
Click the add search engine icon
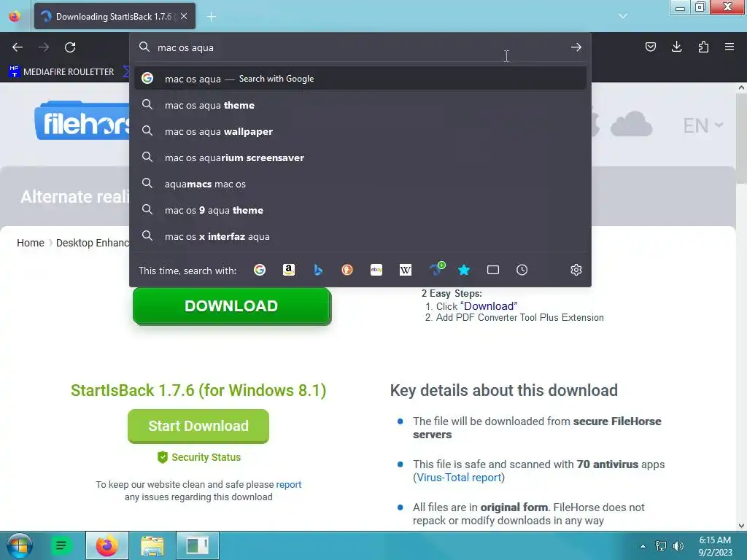[x=437, y=269]
